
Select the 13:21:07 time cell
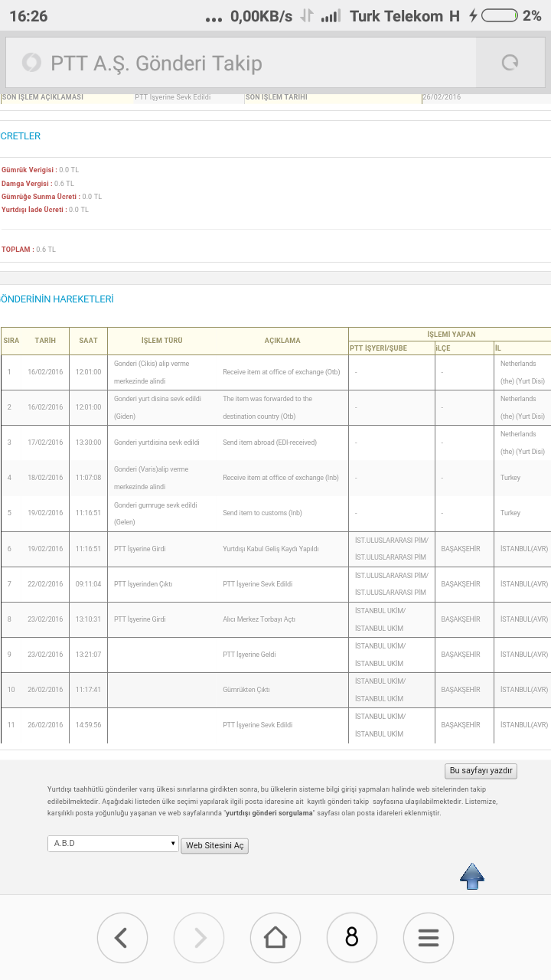click(88, 655)
